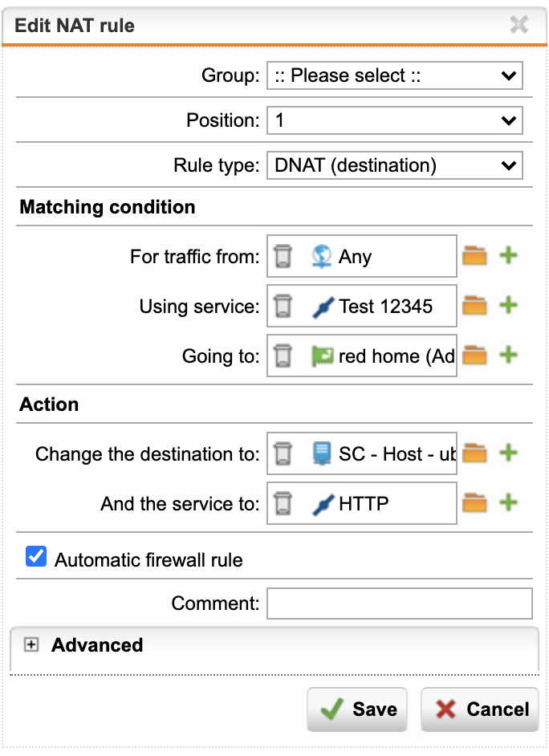The height and width of the screenshot is (756, 549).
Task: Add new destination host with plus icon
Action: click(x=509, y=453)
